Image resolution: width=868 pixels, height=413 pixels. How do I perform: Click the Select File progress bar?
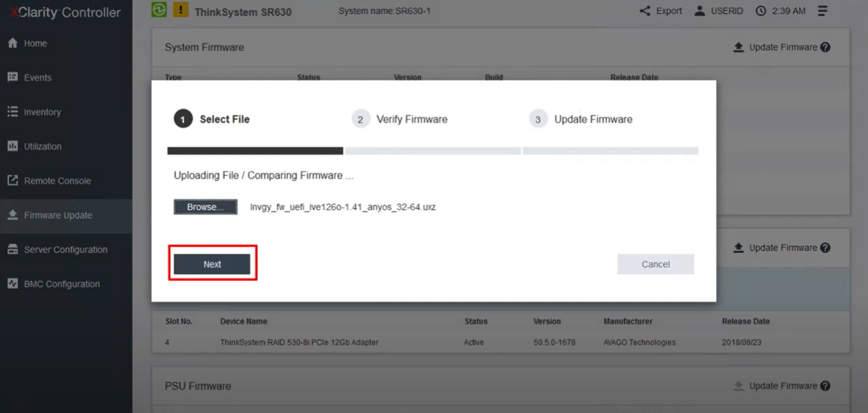click(254, 151)
